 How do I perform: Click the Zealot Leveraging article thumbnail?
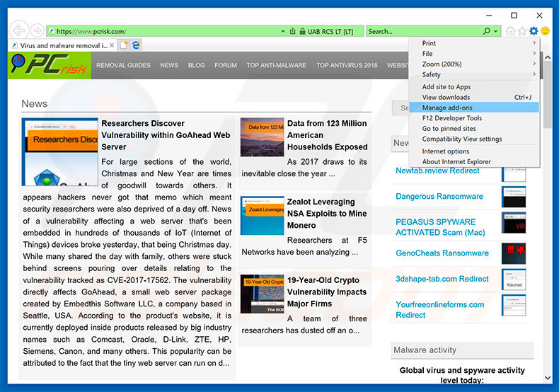[x=262, y=216]
